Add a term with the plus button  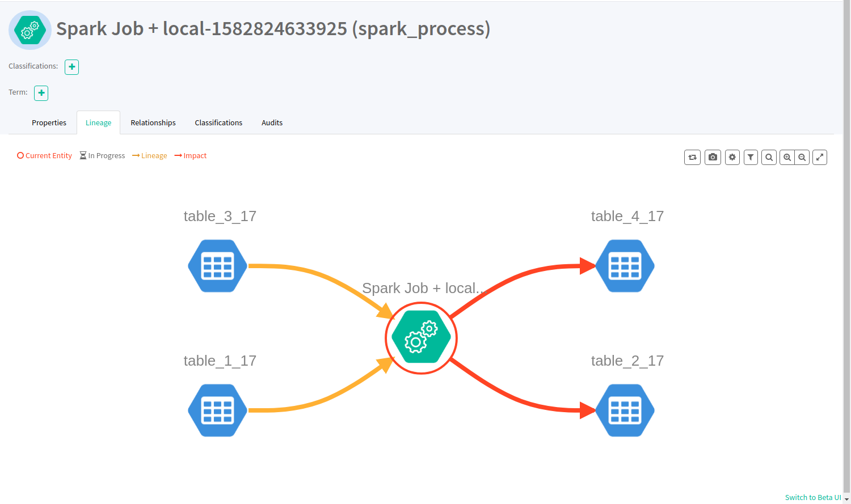(x=40, y=93)
